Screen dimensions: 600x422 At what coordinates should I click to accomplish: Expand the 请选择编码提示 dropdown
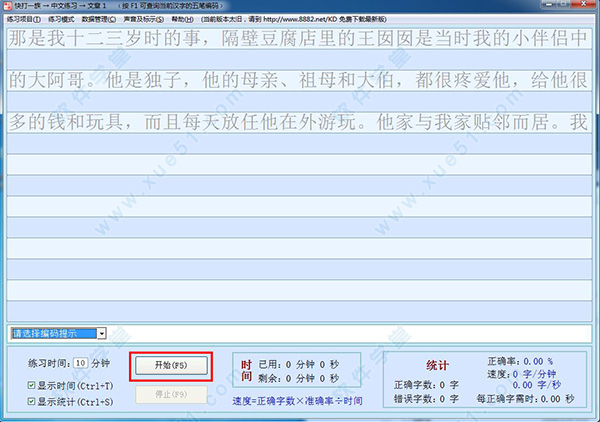click(102, 333)
